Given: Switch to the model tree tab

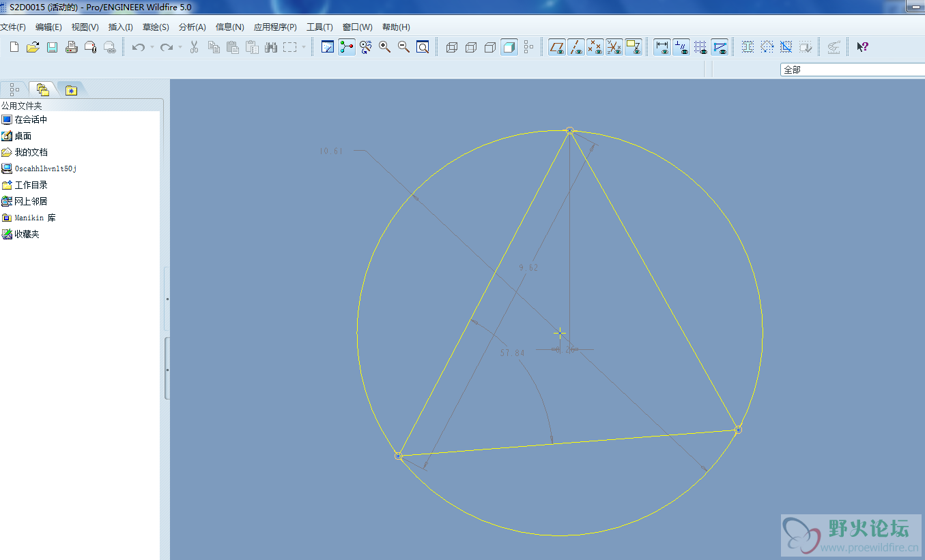Looking at the screenshot, I should 14,89.
